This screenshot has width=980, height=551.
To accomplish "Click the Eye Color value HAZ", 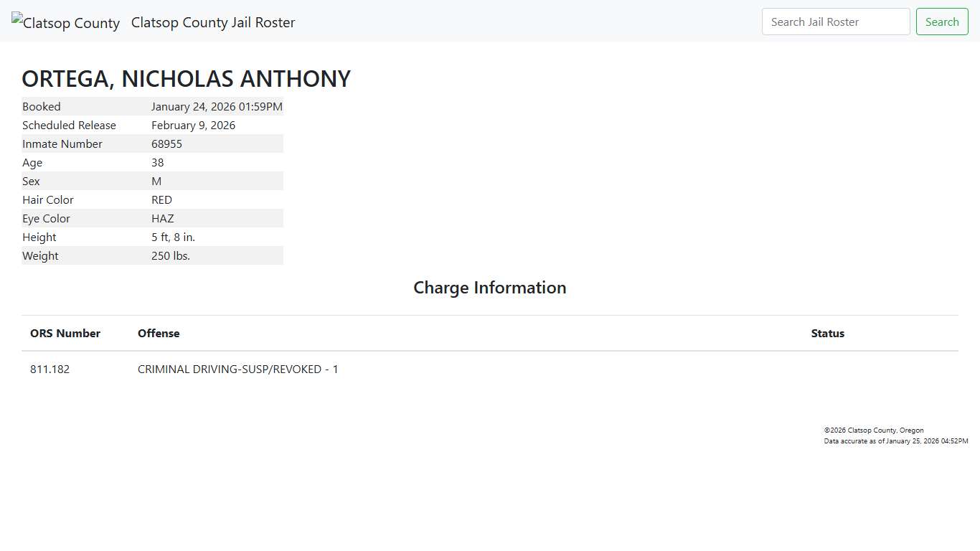I will point(162,218).
